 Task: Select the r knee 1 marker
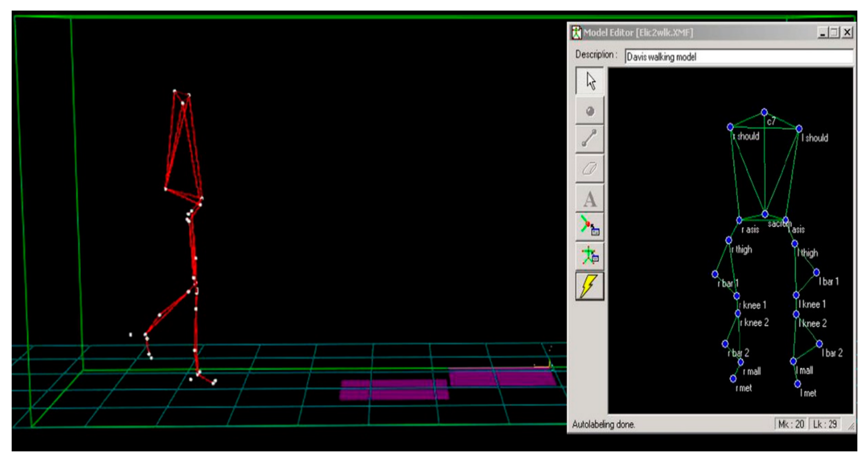[x=737, y=296]
